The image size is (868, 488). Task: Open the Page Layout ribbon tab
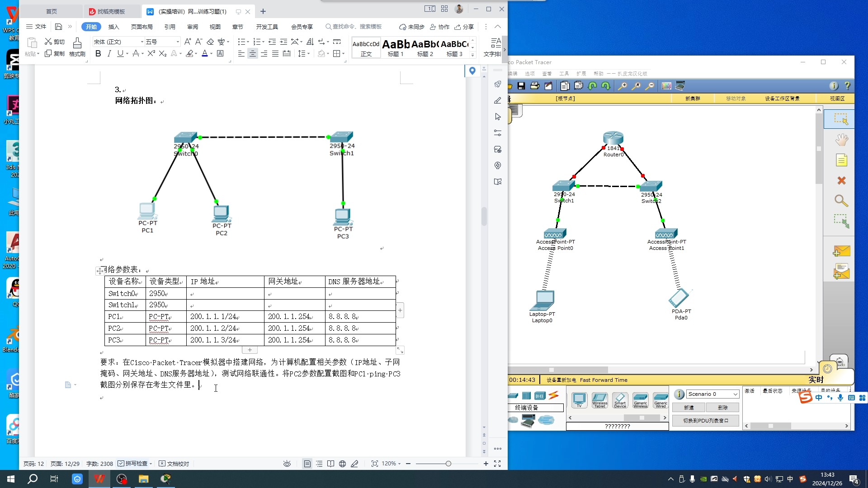coord(142,27)
